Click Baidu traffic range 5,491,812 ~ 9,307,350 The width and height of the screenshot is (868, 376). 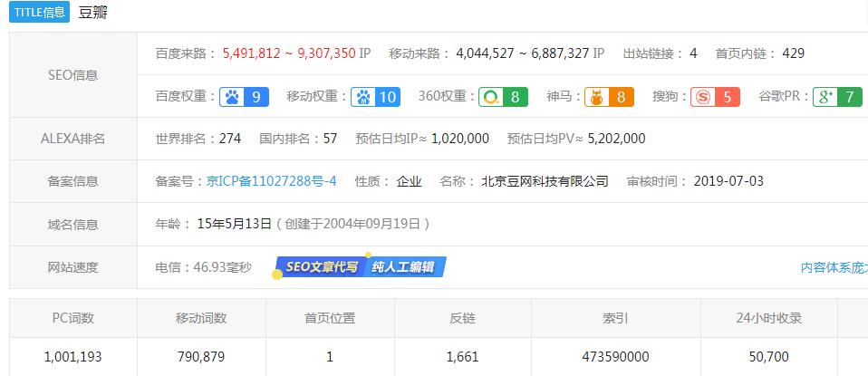click(289, 53)
